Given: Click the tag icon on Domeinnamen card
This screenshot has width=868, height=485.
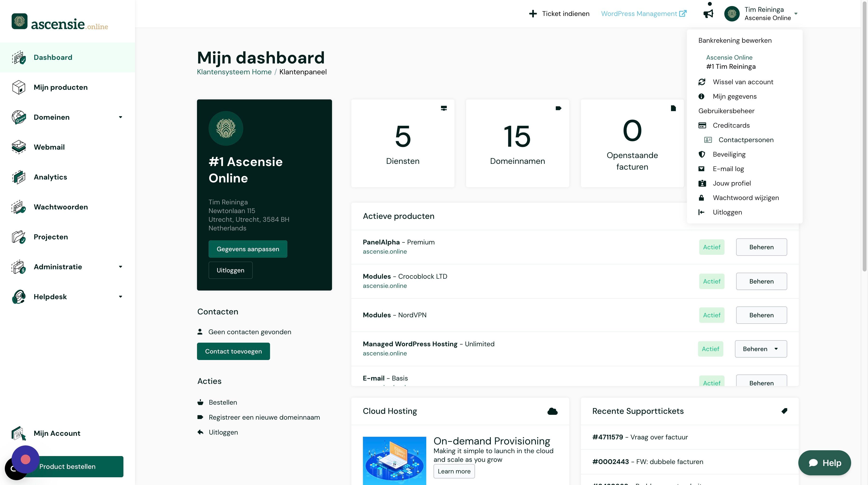Looking at the screenshot, I should coord(558,108).
